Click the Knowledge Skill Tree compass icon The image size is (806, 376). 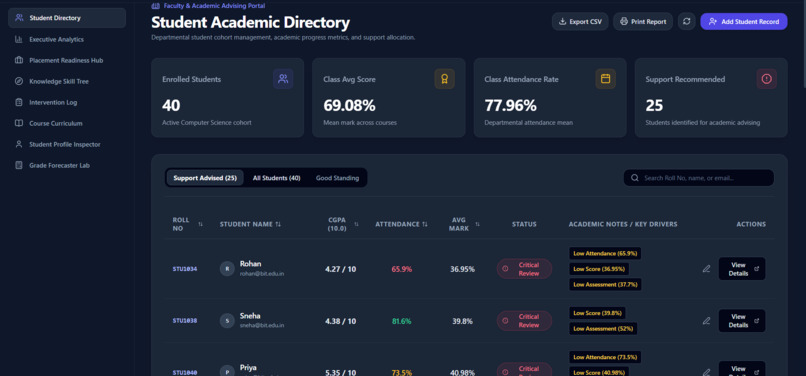(x=19, y=81)
